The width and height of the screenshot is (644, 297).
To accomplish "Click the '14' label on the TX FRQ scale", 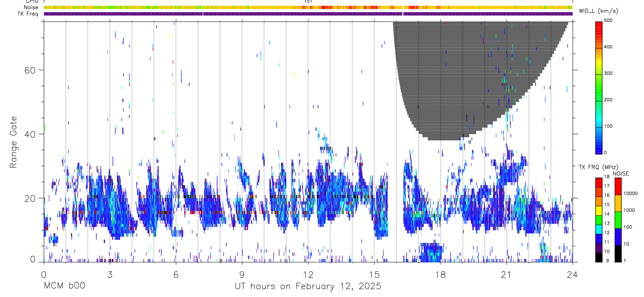I will 608,215.
